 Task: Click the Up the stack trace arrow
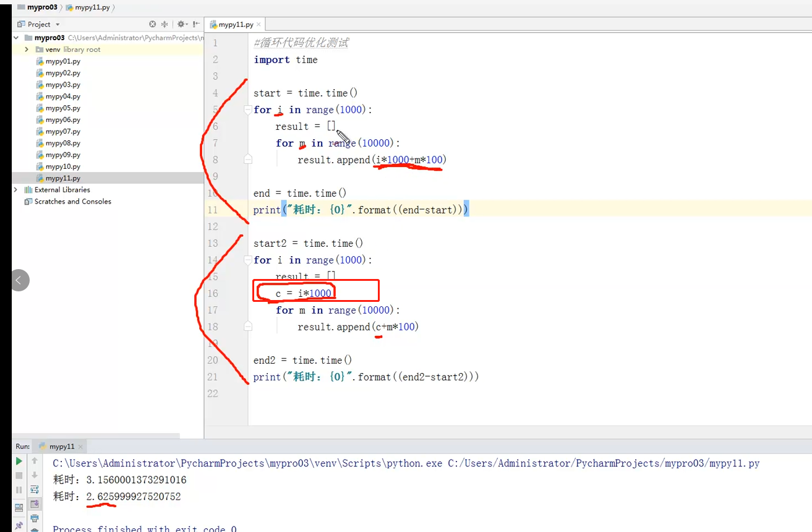(x=35, y=461)
